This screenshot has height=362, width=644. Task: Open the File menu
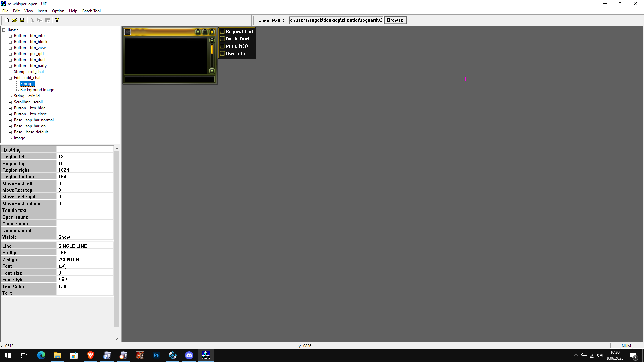(x=5, y=11)
